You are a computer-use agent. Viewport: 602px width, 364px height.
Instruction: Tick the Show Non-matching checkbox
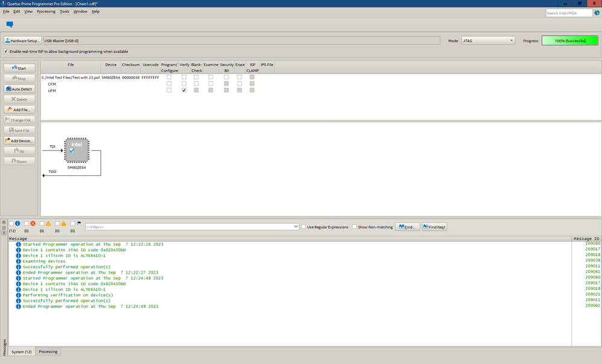[x=354, y=227]
